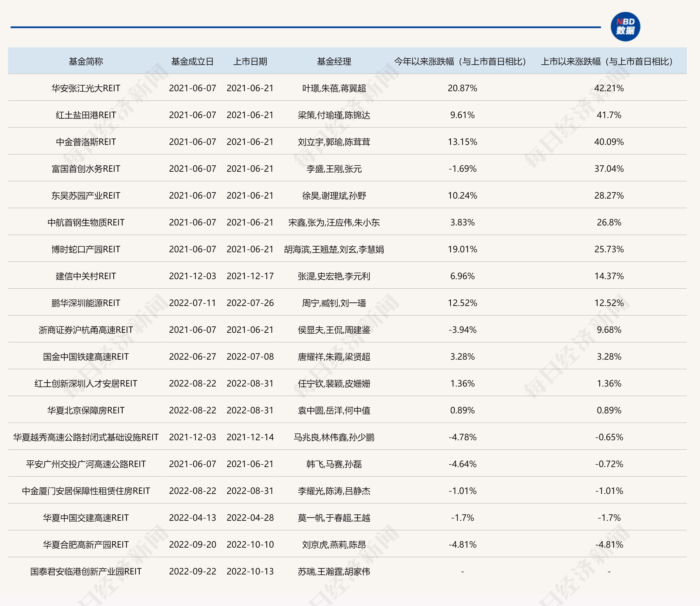700x606 pixels.
Task: Click listing date 2022-10-13
Action: coord(250,571)
